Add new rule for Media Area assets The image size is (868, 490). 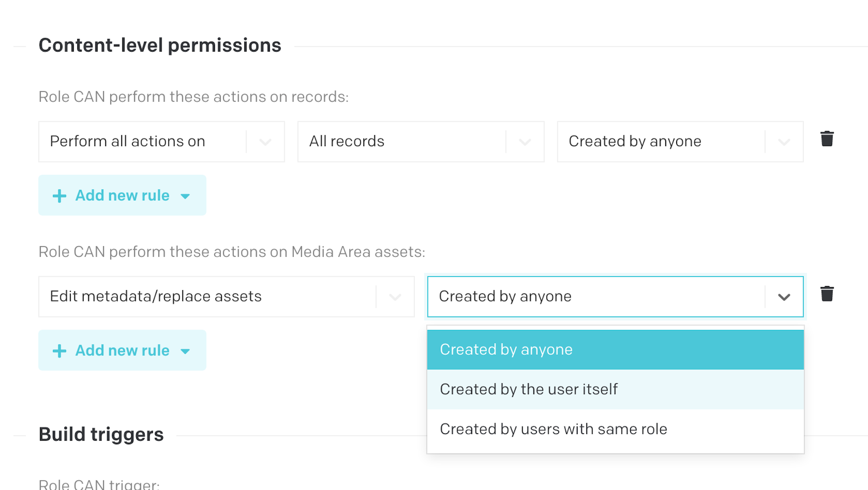[122, 350]
